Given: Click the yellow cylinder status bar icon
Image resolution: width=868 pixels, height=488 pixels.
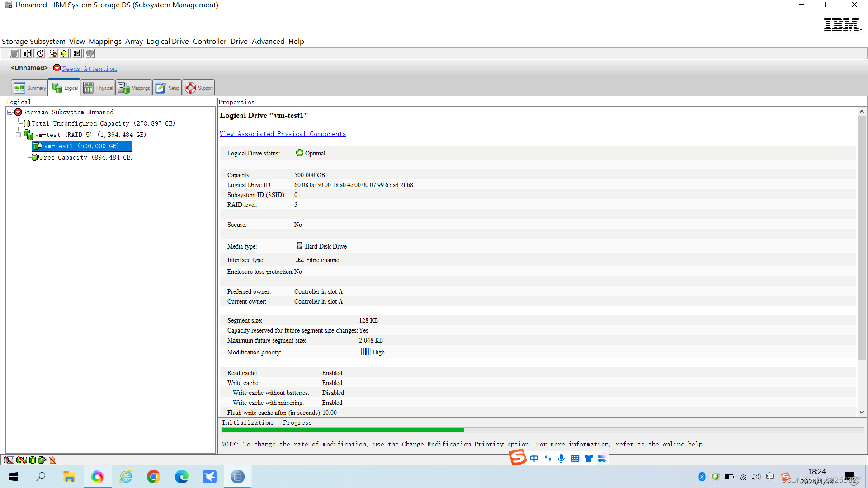Looking at the screenshot, I should (32, 460).
